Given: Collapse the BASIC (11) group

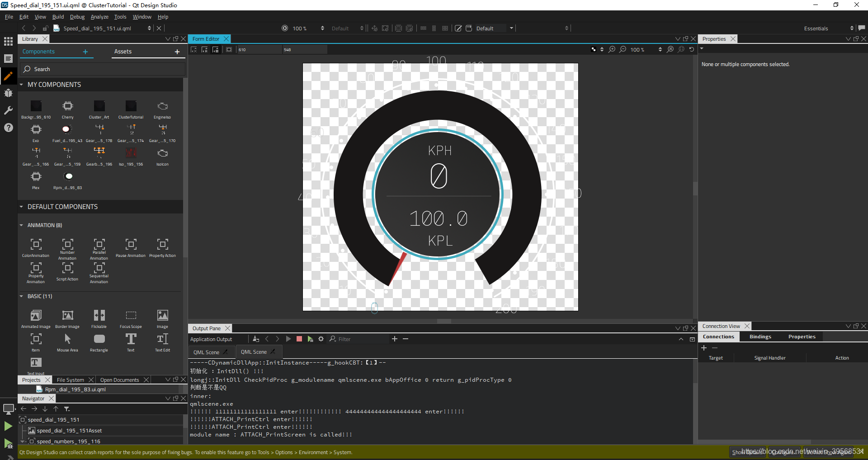Looking at the screenshot, I should coord(21,296).
